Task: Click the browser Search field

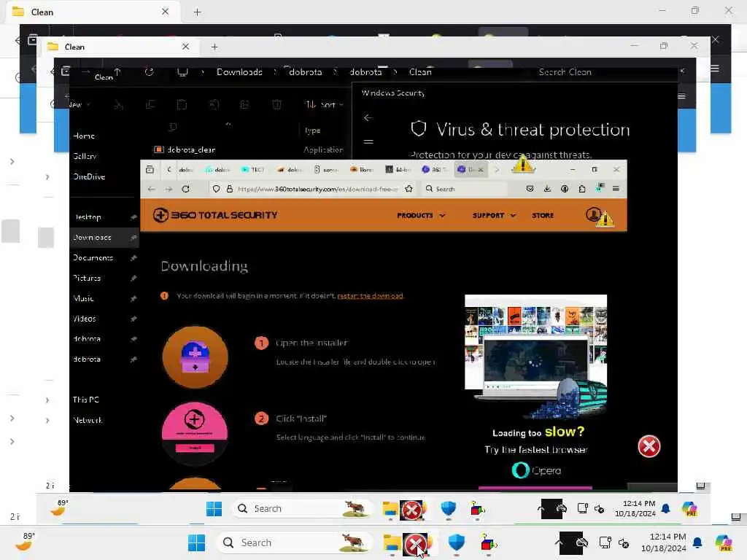Action: [465, 189]
